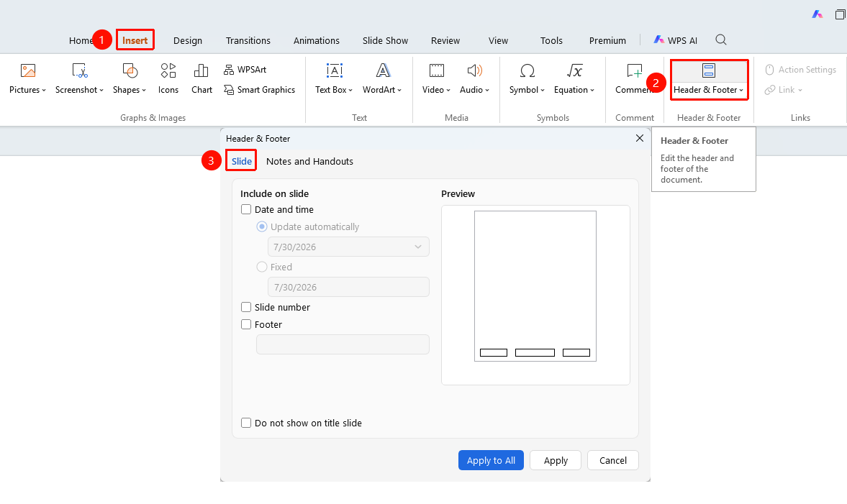Insert Smart Graphics
This screenshot has width=847, height=504.
tap(259, 90)
